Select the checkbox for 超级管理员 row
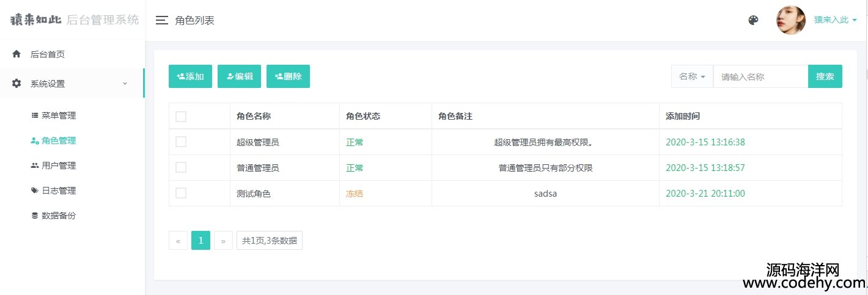This screenshot has height=295, width=868. pyautogui.click(x=181, y=142)
